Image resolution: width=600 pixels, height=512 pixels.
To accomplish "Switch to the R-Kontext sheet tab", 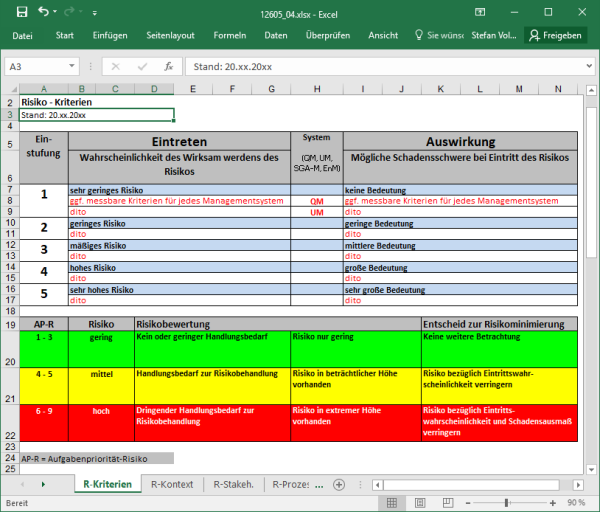I will (172, 485).
